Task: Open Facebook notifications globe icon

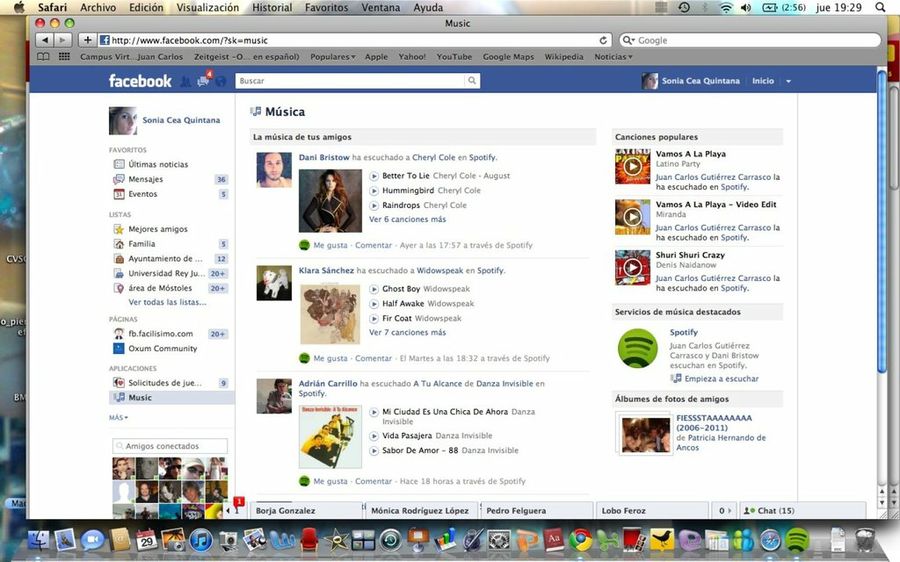Action: click(x=221, y=82)
